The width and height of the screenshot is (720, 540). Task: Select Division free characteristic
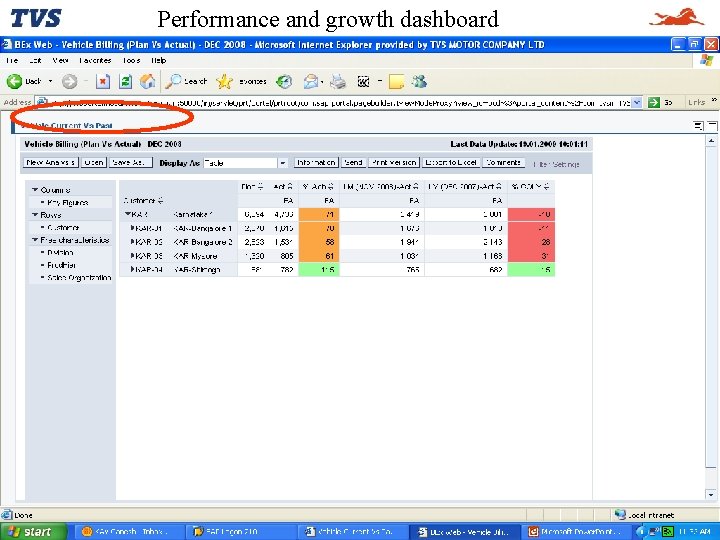click(x=60, y=253)
